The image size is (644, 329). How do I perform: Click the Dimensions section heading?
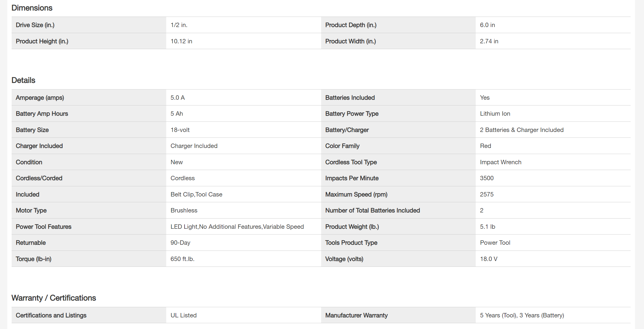(32, 8)
